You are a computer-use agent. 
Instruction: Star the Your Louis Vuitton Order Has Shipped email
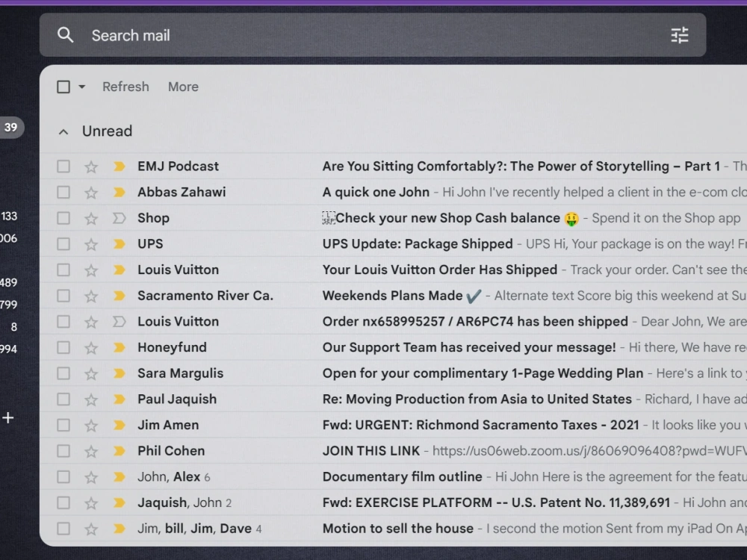[x=91, y=270]
